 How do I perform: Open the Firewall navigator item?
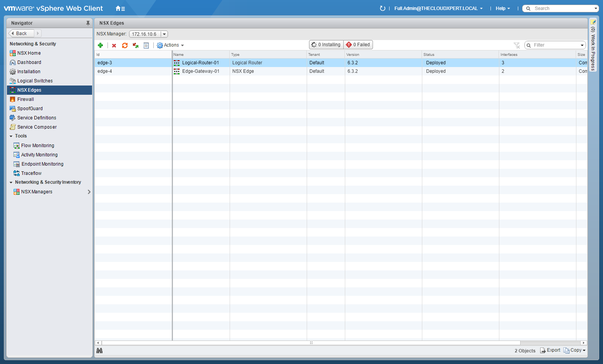pos(25,99)
